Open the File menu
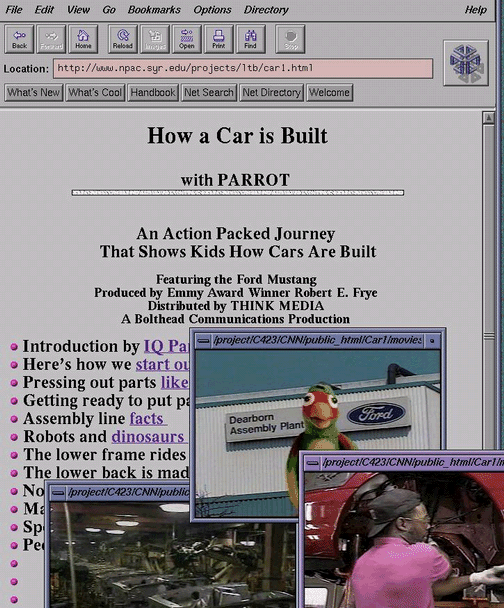Viewport: 504px width, 608px height. point(14,10)
